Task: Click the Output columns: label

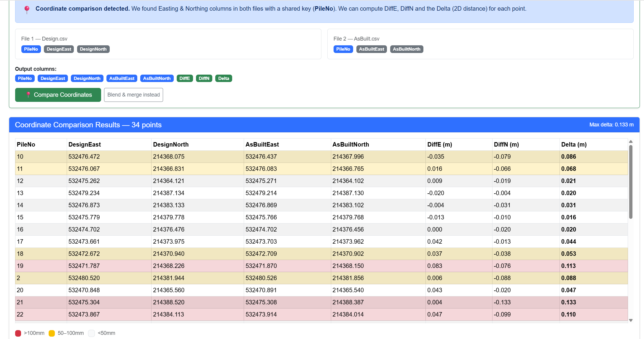Action: [36, 69]
